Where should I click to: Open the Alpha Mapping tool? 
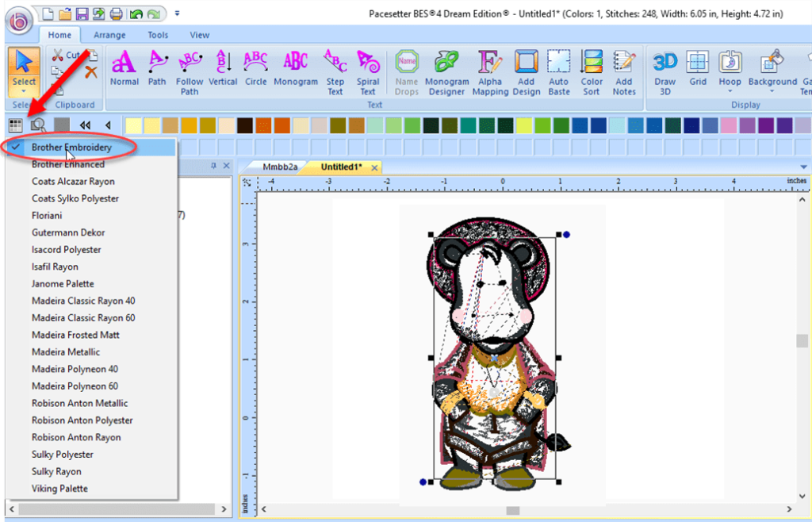(490, 71)
